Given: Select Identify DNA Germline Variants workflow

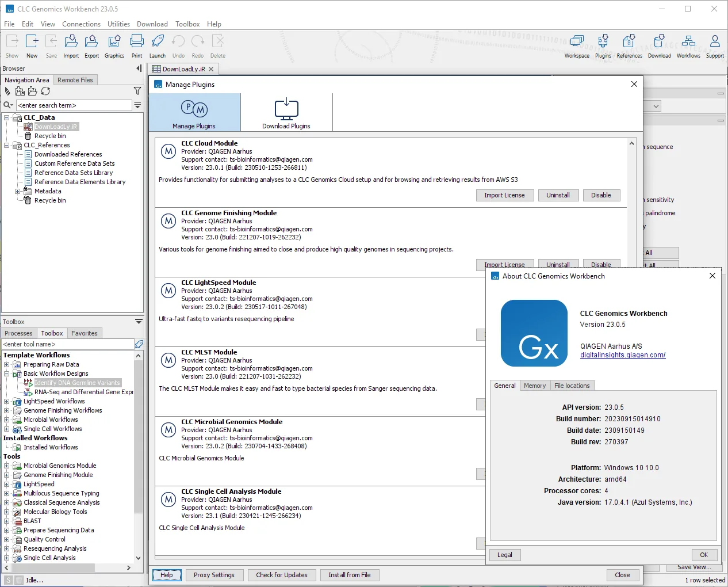Looking at the screenshot, I should 77,383.
